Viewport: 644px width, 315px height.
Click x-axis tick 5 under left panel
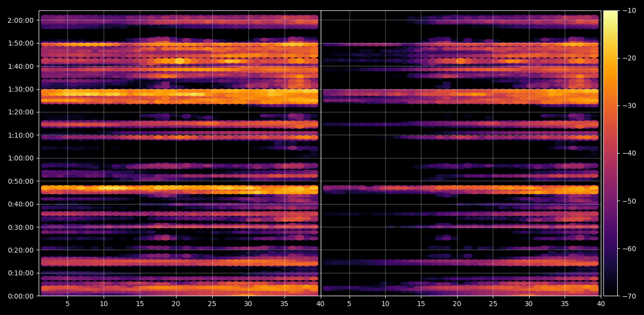tap(67, 304)
